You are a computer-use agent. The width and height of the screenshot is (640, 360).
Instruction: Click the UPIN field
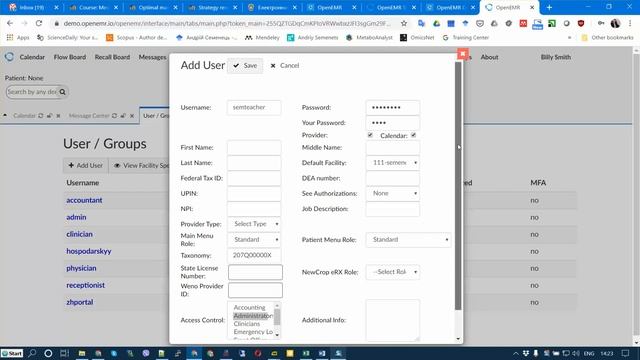coord(254,193)
